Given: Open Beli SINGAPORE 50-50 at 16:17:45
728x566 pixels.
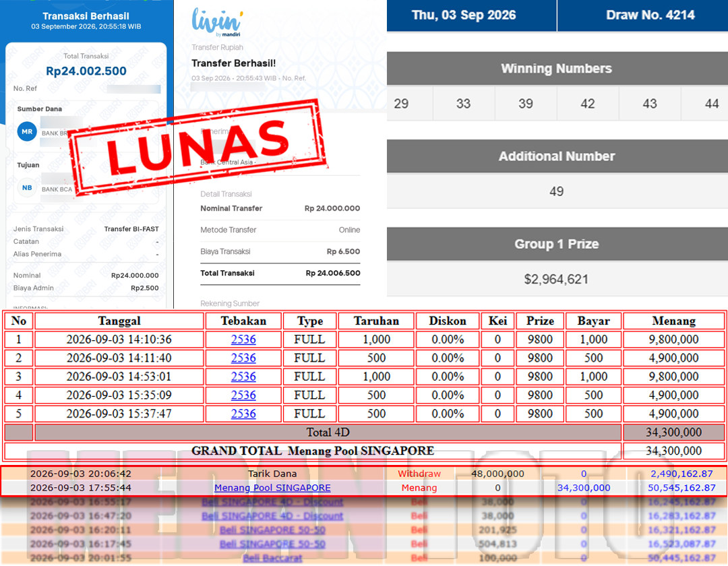Looking at the screenshot, I should pyautogui.click(x=272, y=544).
